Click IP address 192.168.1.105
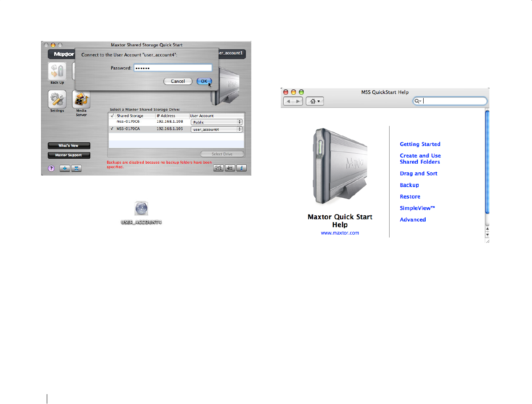Screen dimensions: 532x404 (170, 129)
